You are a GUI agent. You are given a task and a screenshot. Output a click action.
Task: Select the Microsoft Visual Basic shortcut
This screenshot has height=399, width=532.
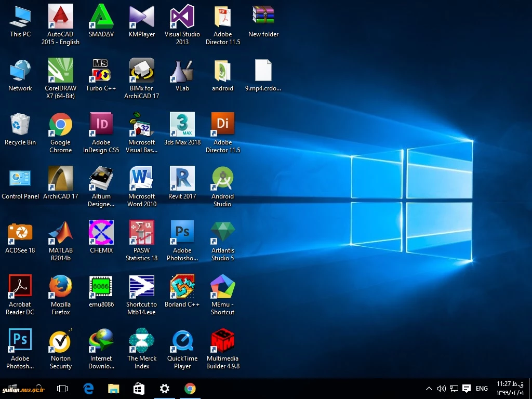pyautogui.click(x=142, y=132)
